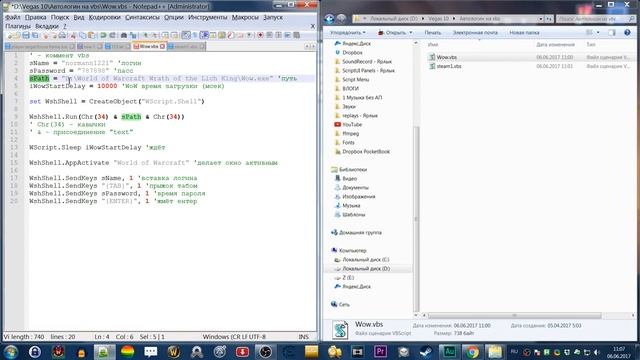
Task: Click the Vegas 10 breadcrumb in address bar
Action: [438, 19]
